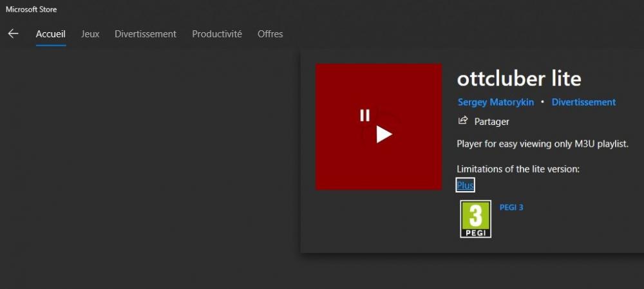Open the Divertissement category link
This screenshot has height=289, width=644.
[x=583, y=102]
